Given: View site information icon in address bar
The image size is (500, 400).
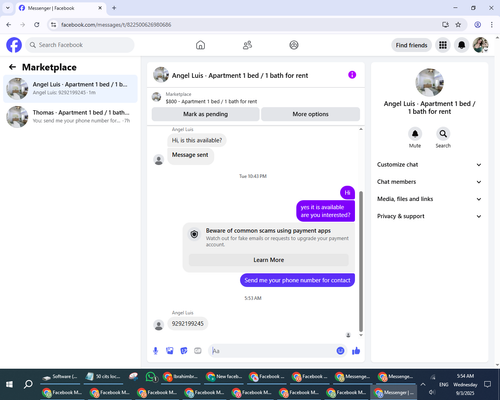Looking at the screenshot, I should click(x=53, y=25).
